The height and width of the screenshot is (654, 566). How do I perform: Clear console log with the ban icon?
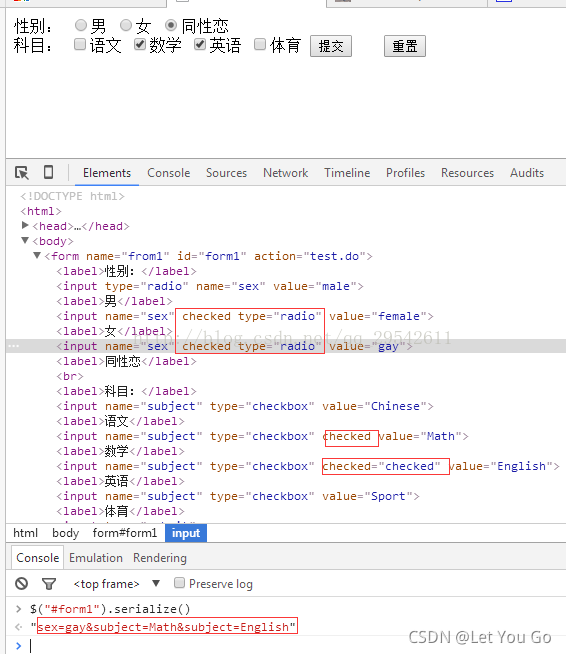pyautogui.click(x=22, y=584)
